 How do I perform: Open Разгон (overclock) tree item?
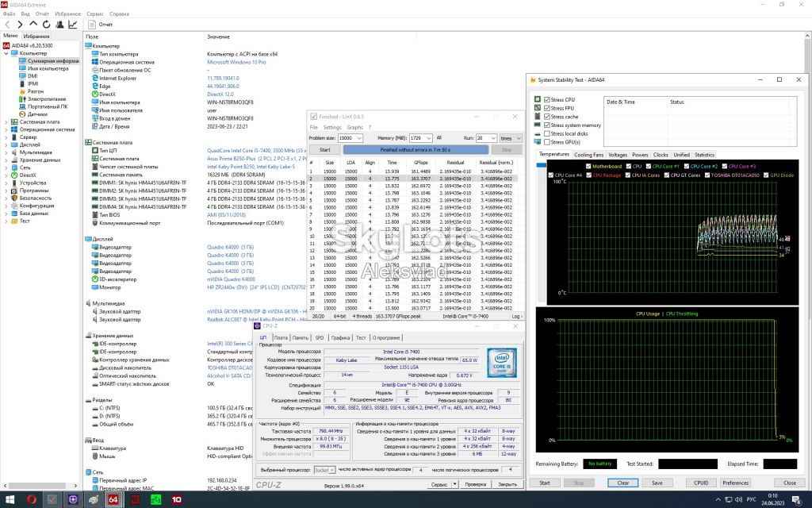point(36,91)
